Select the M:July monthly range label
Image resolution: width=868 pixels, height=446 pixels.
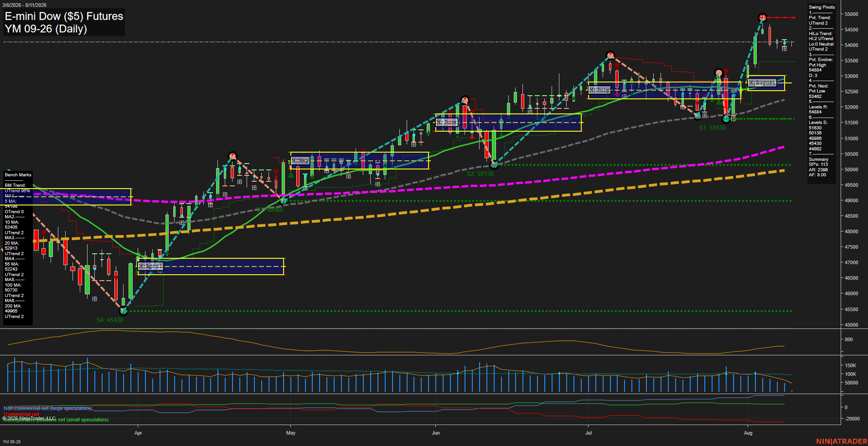pos(599,90)
